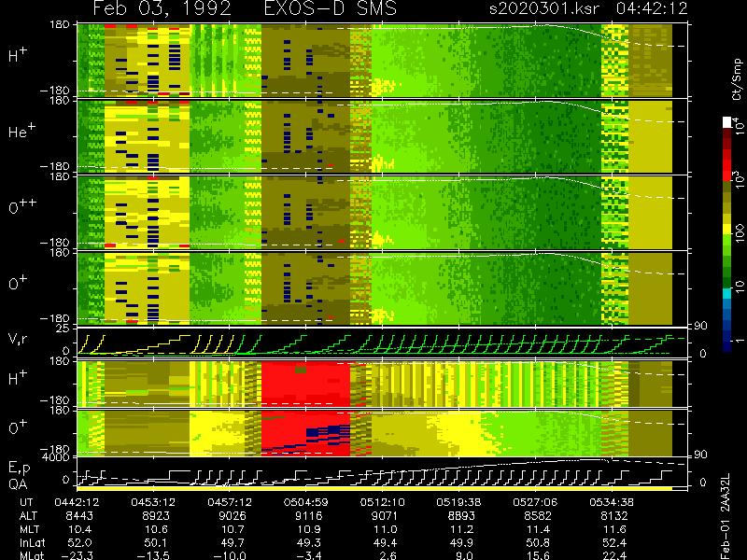Click the file name 's2020301.ksr'
747x560 pixels.
coord(544,8)
